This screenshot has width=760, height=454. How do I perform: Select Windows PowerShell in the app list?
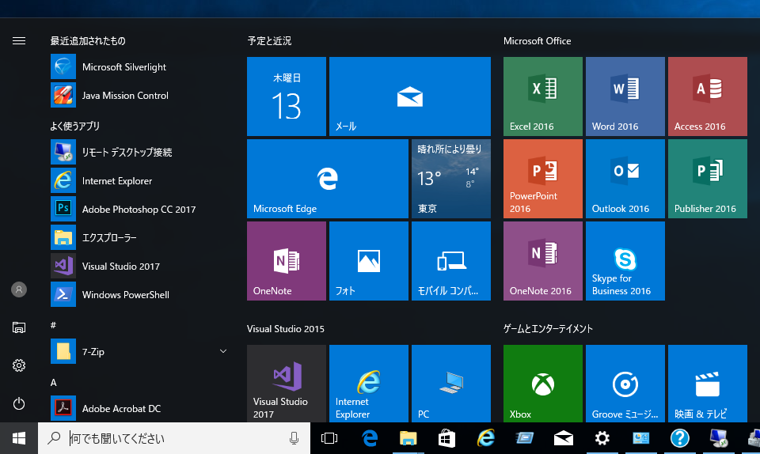[125, 295]
